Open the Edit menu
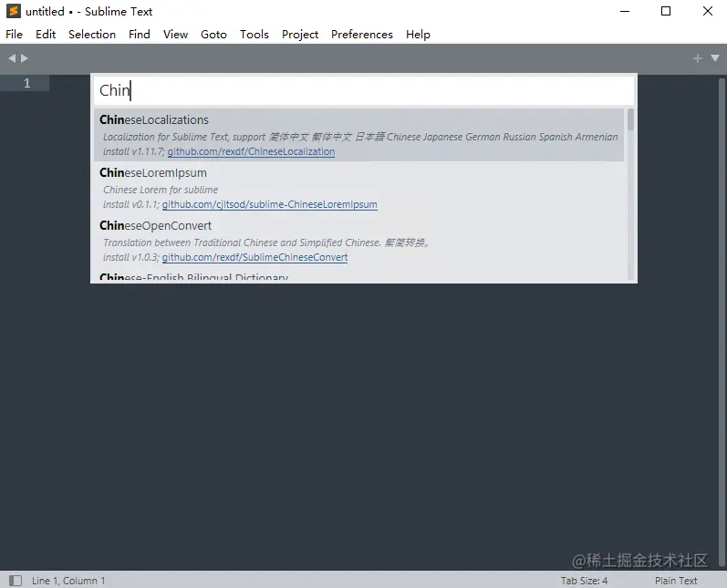Image resolution: width=727 pixels, height=588 pixels. click(46, 35)
